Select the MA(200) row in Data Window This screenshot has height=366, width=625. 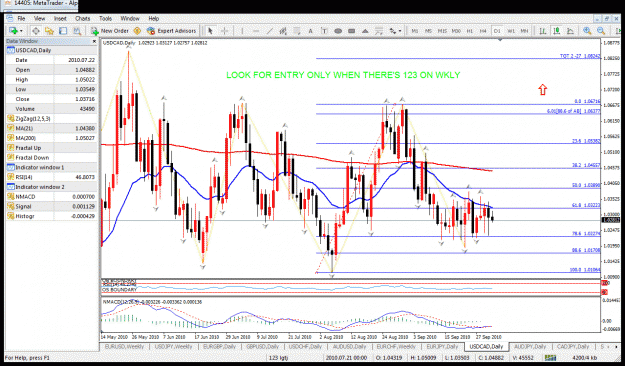pos(51,138)
